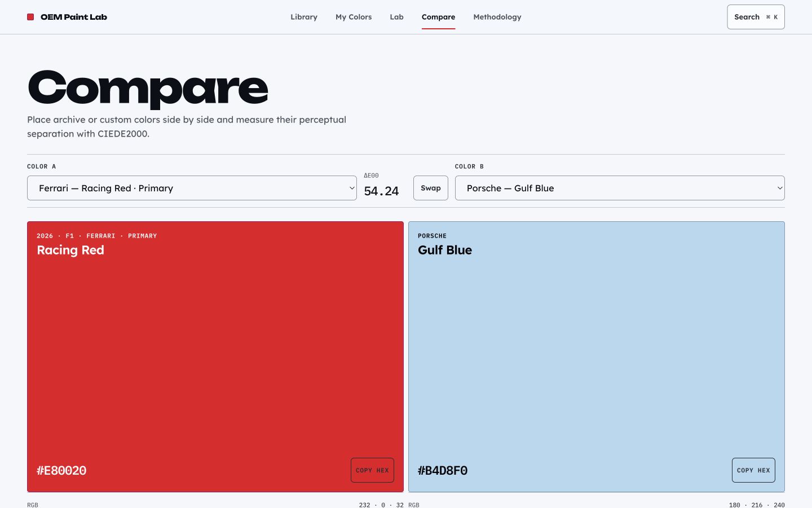
Task: Go to the Library tab
Action: tap(304, 17)
